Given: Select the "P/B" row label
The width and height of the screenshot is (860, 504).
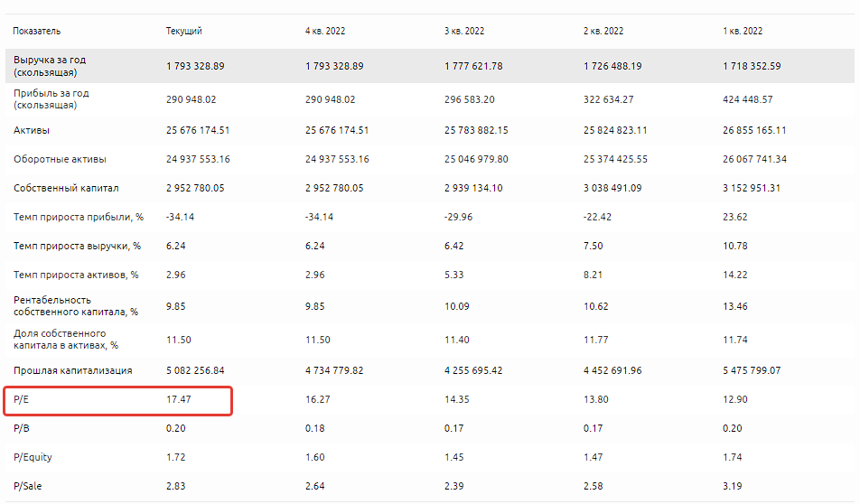Looking at the screenshot, I should point(22,428).
